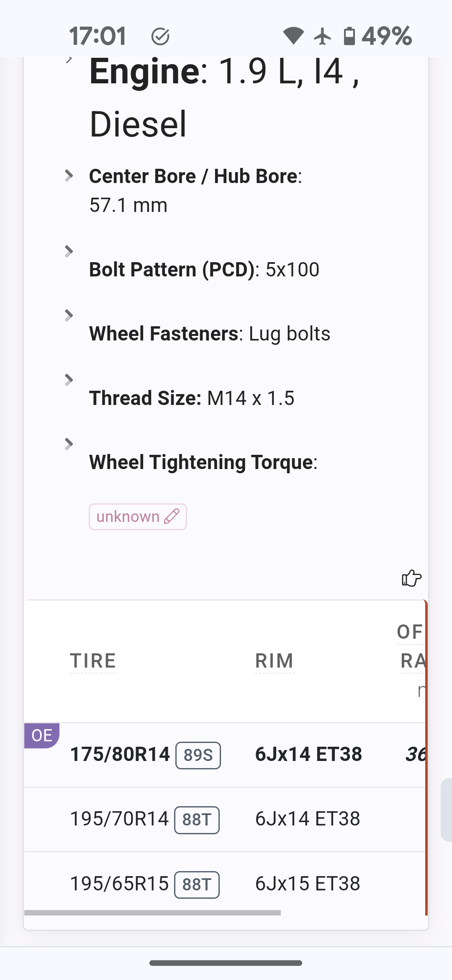This screenshot has width=452, height=980.
Task: Expand the Thread Size chevron
Action: coord(69,380)
